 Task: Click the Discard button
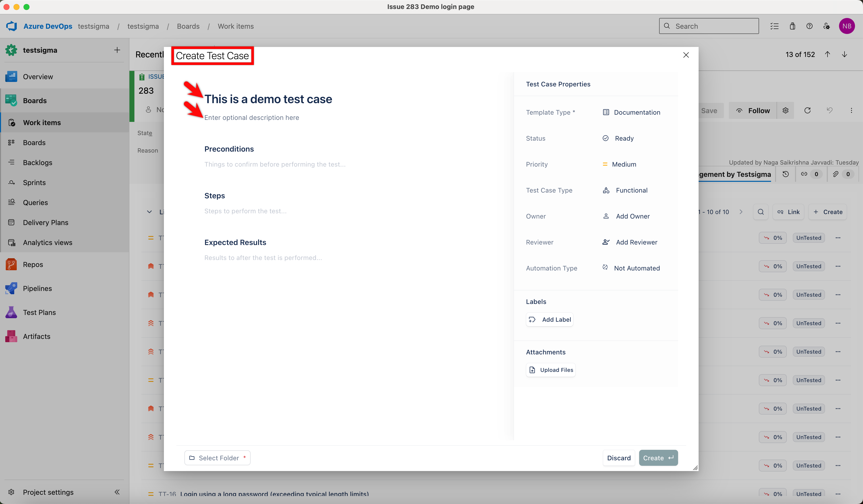618,458
